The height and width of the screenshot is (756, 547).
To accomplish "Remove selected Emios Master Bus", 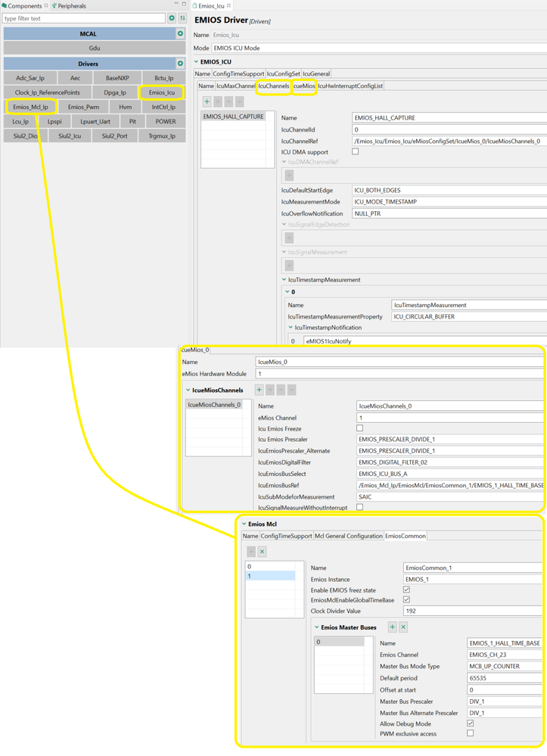I will [403, 627].
